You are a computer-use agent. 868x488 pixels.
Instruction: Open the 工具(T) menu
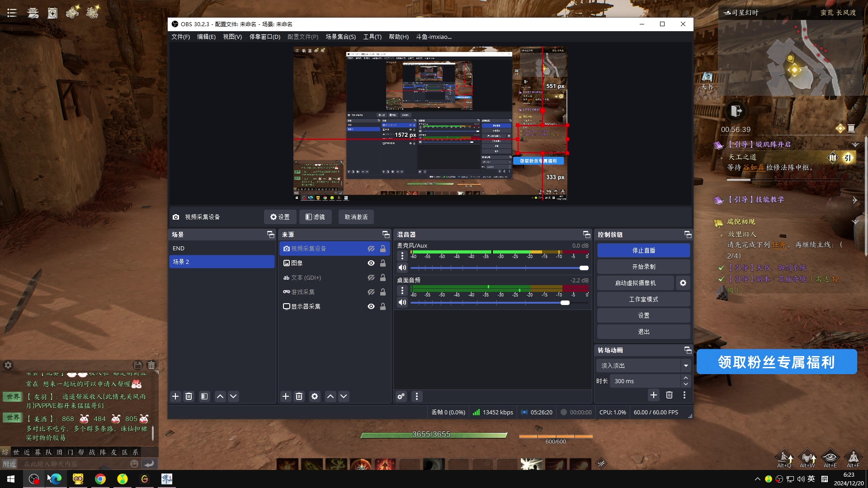click(x=372, y=37)
